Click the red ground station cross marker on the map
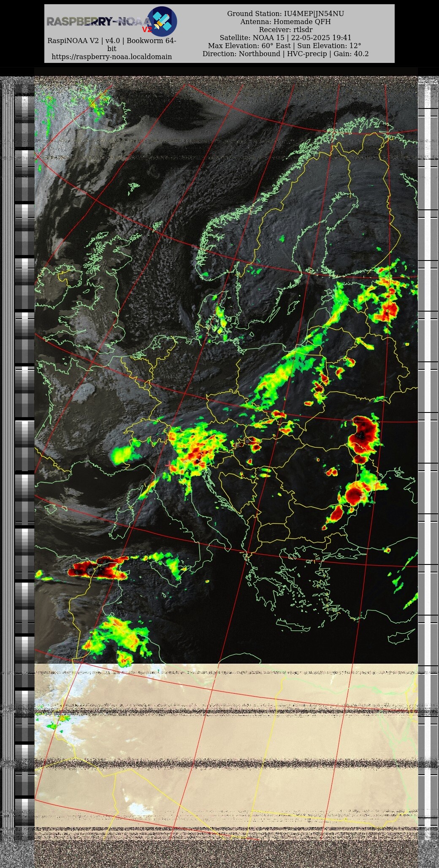 pos(169,465)
